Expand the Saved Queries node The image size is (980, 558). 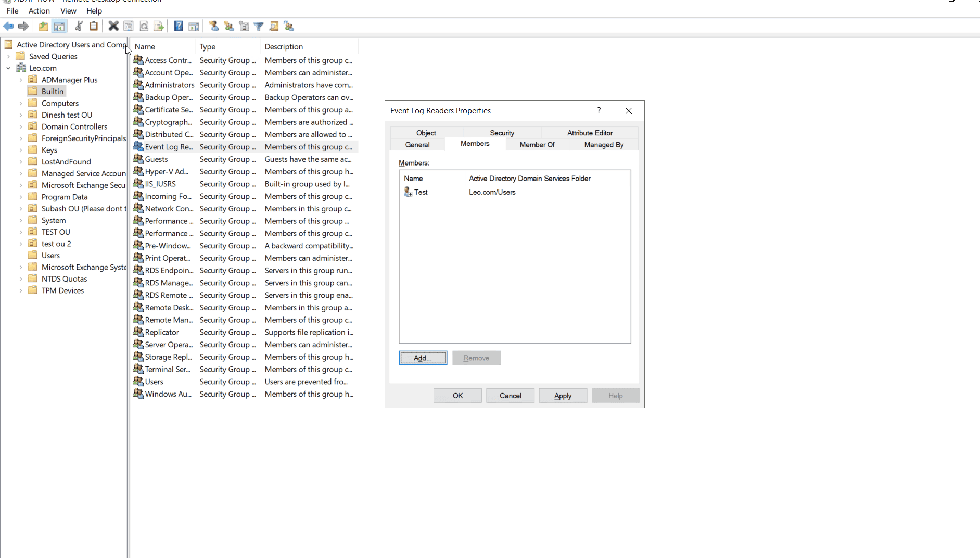pos(8,56)
